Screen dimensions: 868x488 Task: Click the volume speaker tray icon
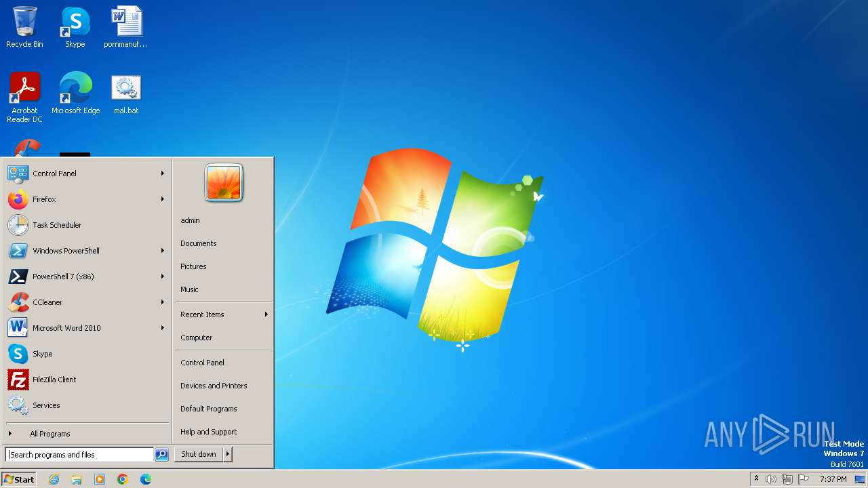pyautogui.click(x=771, y=479)
